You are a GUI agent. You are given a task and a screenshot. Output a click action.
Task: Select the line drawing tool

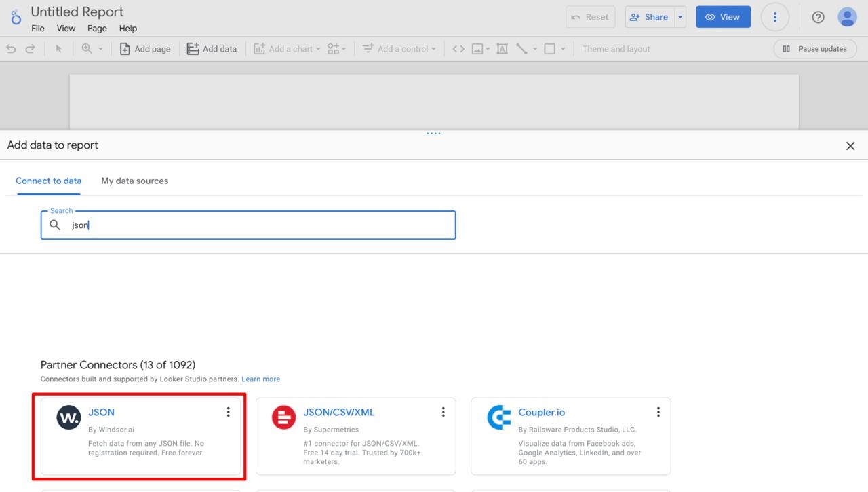pos(521,49)
